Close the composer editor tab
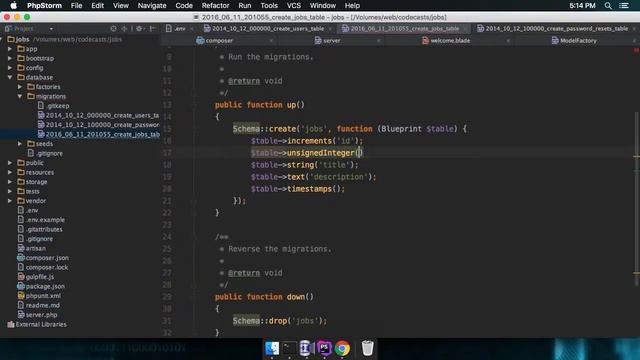Image resolution: width=640 pixels, height=360 pixels. 271,40
